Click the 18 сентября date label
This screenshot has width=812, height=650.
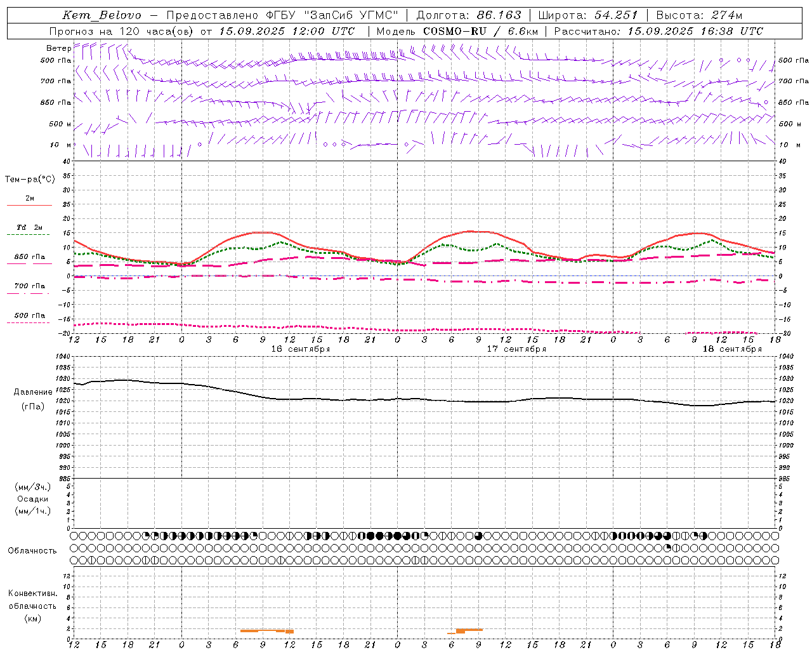coord(732,349)
